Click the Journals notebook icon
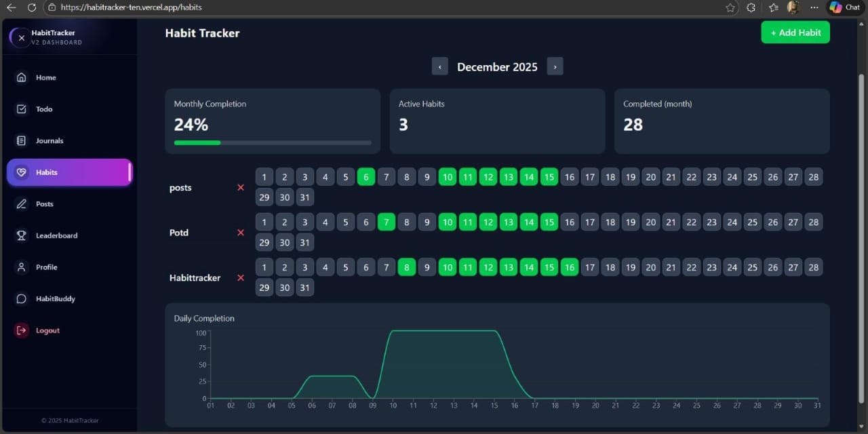This screenshot has height=434, width=868. 22,140
